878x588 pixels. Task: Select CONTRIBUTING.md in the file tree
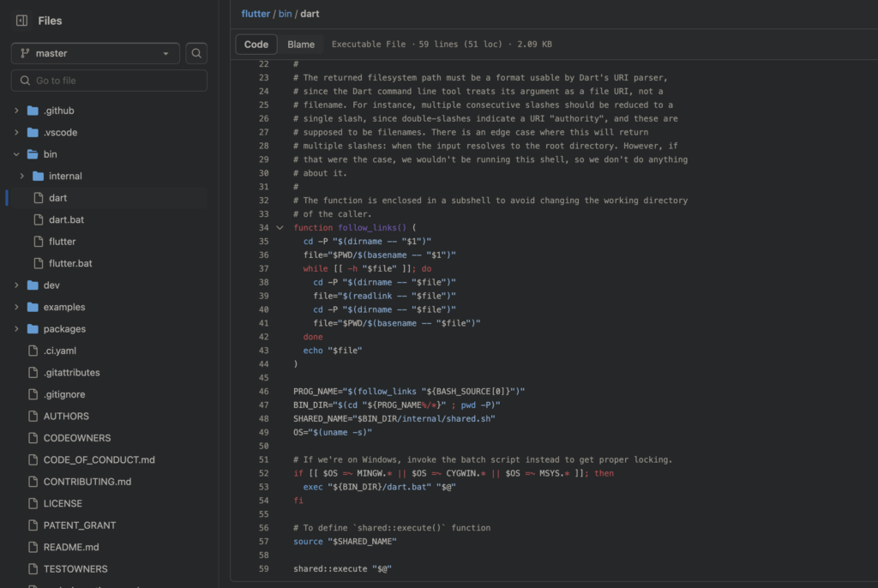(x=87, y=482)
